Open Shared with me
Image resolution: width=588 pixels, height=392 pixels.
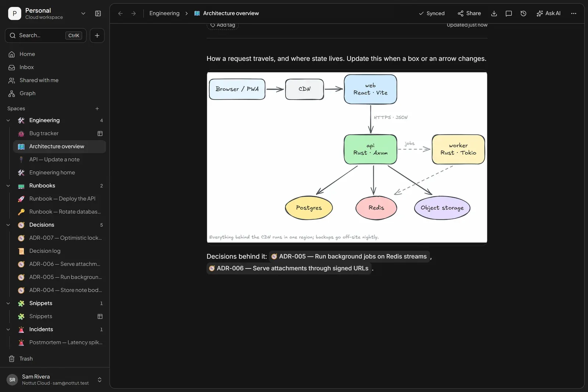coord(55,80)
